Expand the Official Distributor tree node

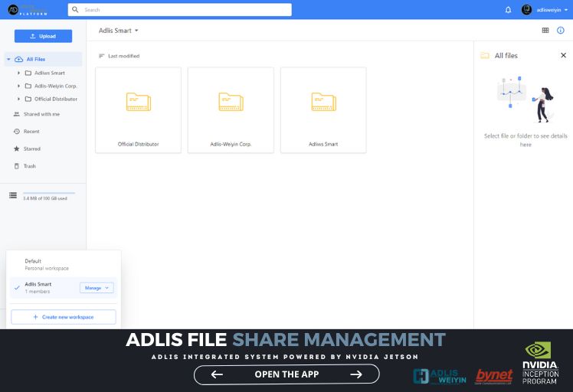(18, 99)
